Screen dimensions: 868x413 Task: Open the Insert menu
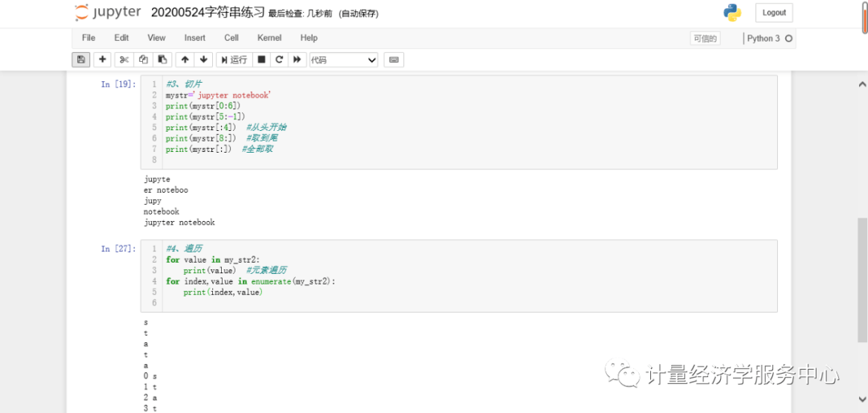[x=194, y=38]
